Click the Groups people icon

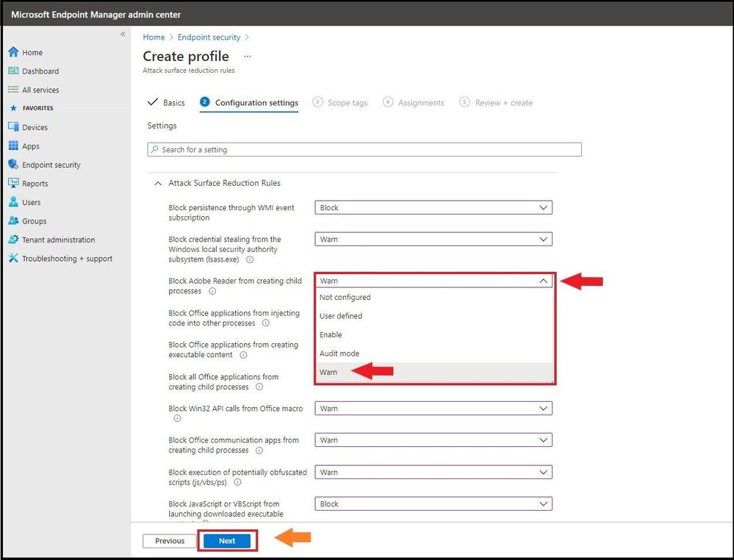(x=13, y=220)
